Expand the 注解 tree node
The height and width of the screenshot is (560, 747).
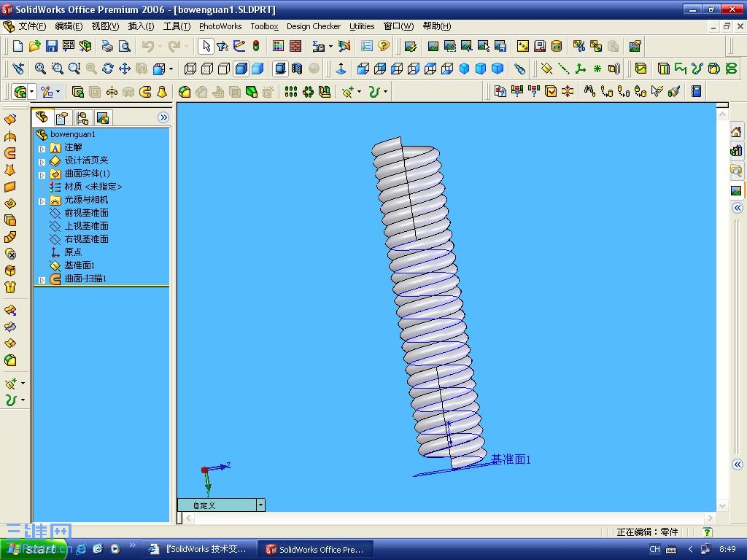tap(42, 149)
